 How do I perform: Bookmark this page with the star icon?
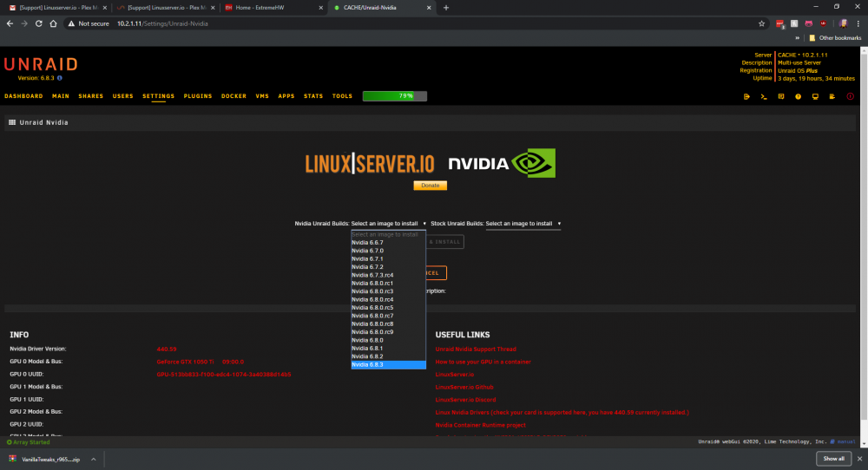point(761,23)
